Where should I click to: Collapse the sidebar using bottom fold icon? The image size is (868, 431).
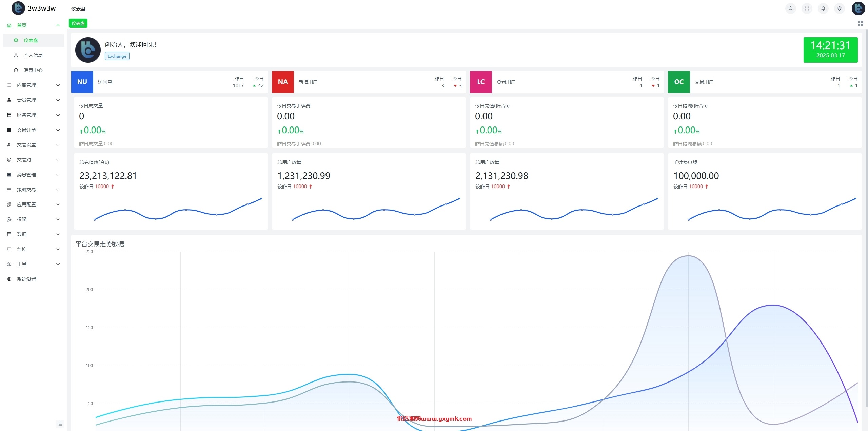[60, 424]
